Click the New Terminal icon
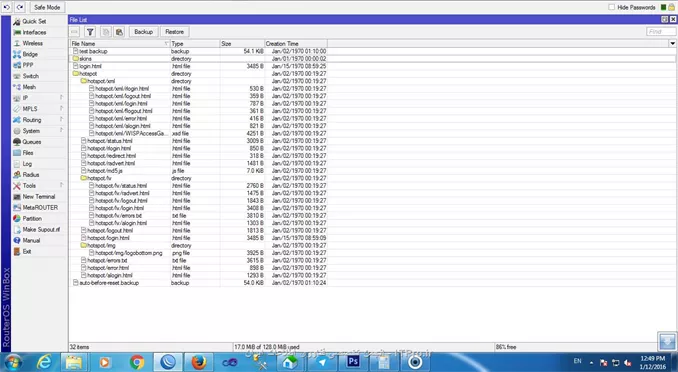678x372 pixels. click(17, 196)
